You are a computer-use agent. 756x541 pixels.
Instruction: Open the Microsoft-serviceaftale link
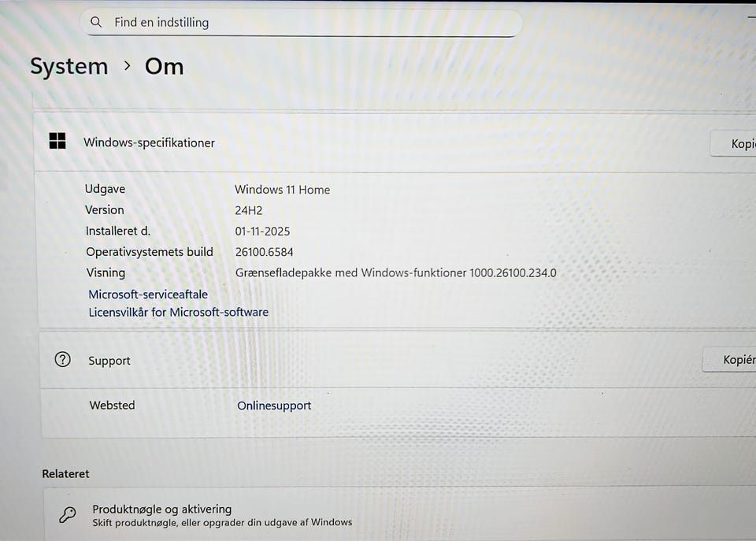pos(148,295)
